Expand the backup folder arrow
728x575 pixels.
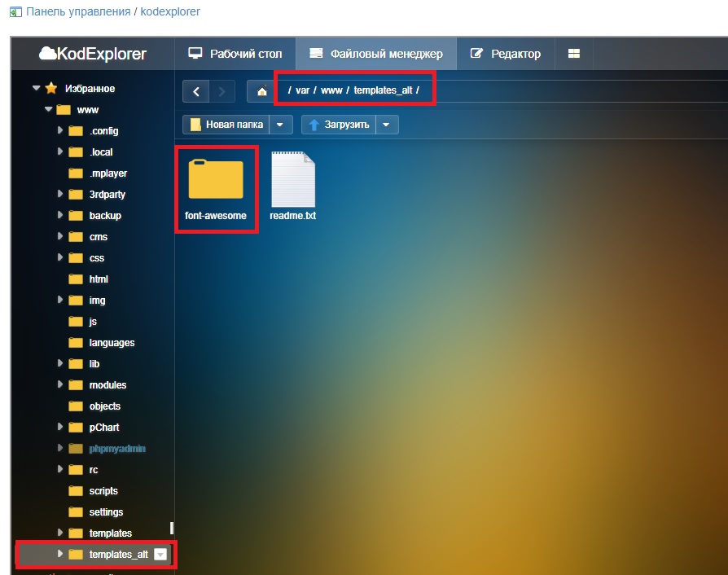pos(60,215)
